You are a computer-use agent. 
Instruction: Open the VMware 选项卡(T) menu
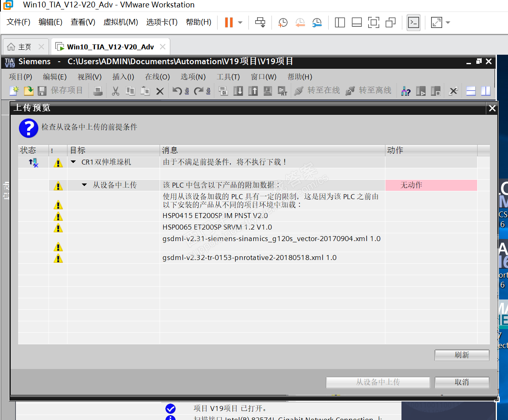pyautogui.click(x=162, y=22)
